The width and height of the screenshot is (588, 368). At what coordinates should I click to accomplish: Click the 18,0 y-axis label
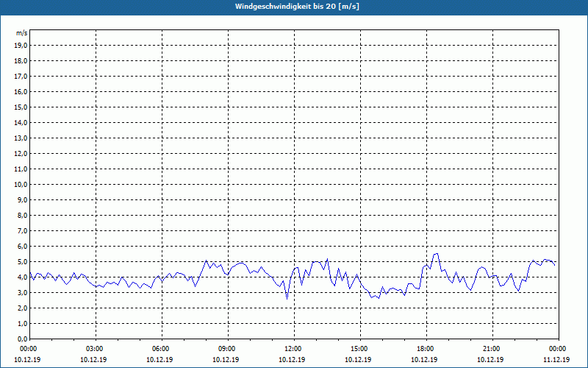tap(21, 61)
